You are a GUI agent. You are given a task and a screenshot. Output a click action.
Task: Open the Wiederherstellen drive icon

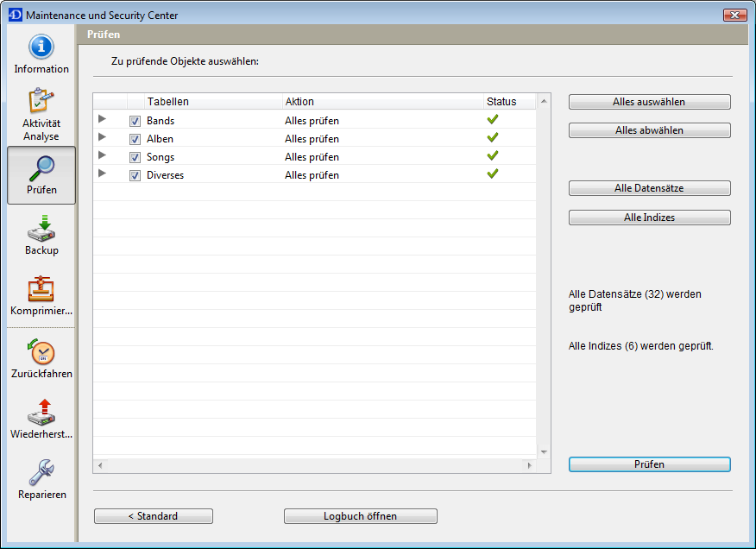click(x=41, y=412)
